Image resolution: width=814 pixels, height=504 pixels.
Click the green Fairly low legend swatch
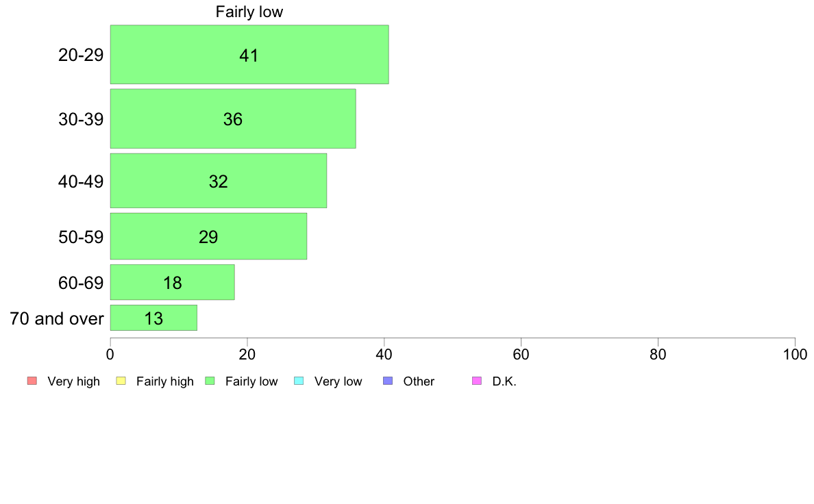210,381
